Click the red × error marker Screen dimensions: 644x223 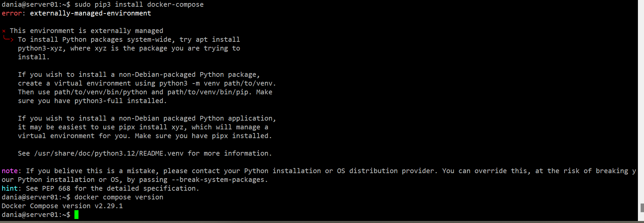point(4,31)
